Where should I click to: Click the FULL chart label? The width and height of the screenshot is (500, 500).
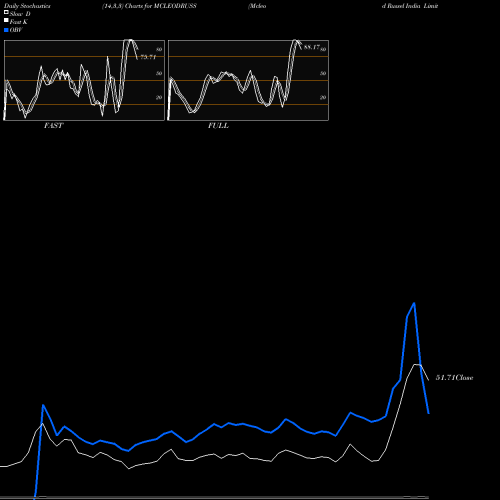click(x=218, y=126)
